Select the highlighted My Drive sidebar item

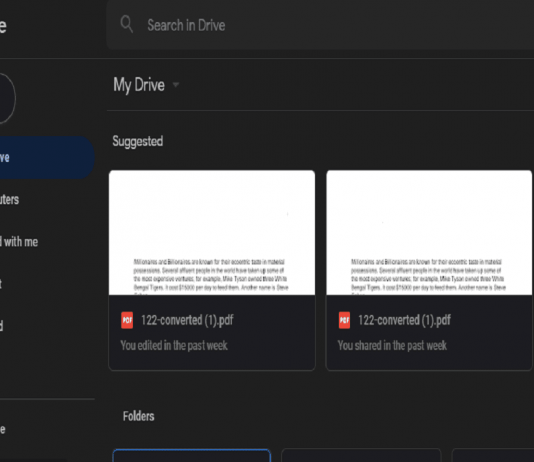(46, 157)
